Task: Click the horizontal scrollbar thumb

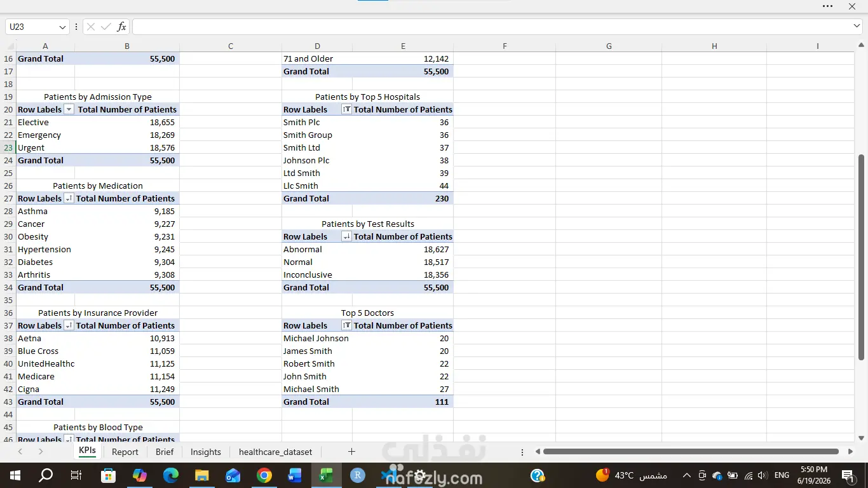Action: pos(691,452)
